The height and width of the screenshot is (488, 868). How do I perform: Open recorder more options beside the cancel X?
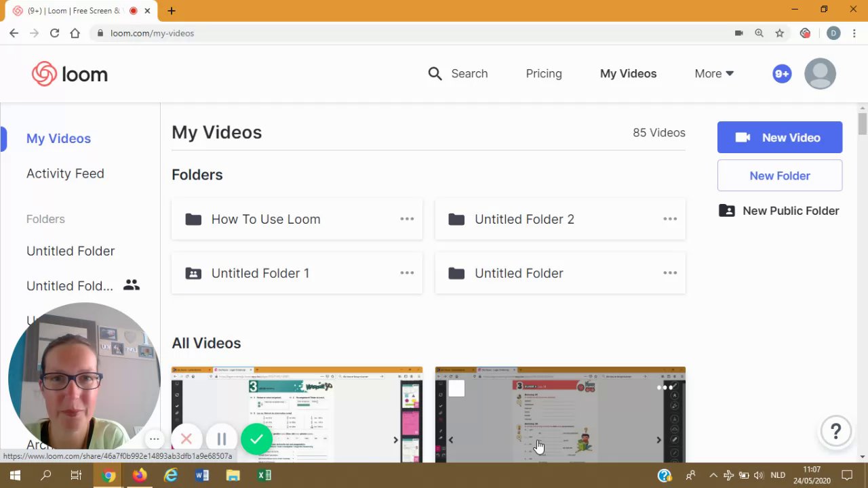[155, 439]
